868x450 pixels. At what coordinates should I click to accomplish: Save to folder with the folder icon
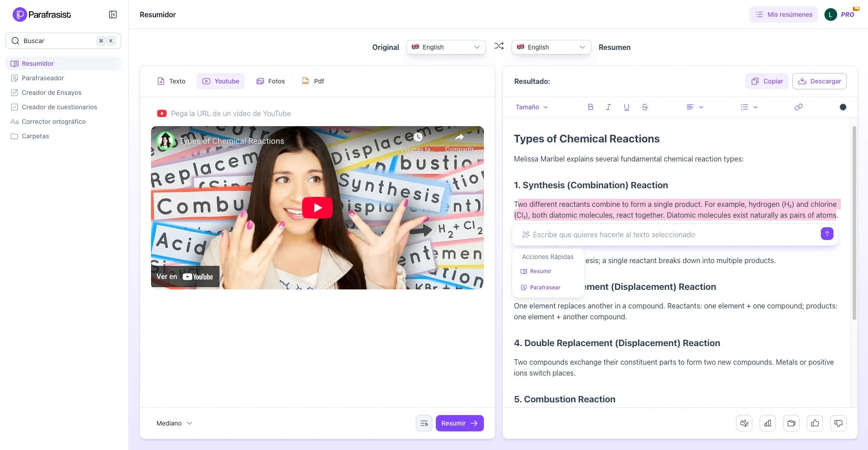tap(791, 423)
